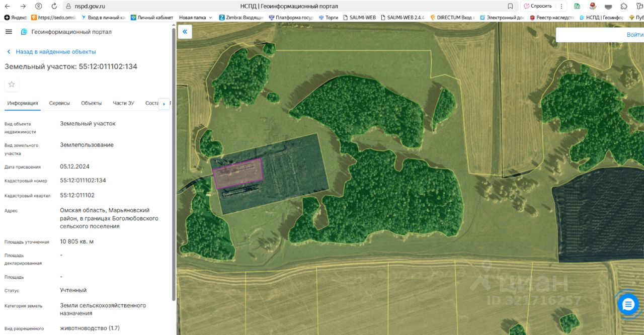Switch to the Объекты tab

91,103
